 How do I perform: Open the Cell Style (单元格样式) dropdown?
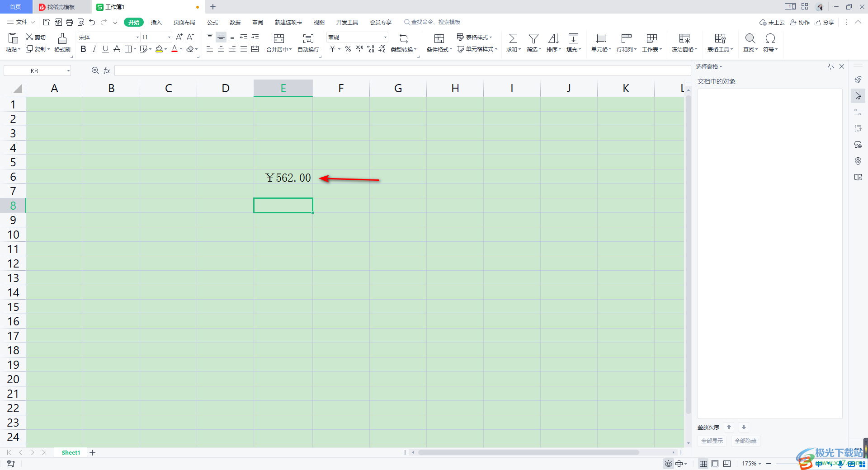point(477,49)
